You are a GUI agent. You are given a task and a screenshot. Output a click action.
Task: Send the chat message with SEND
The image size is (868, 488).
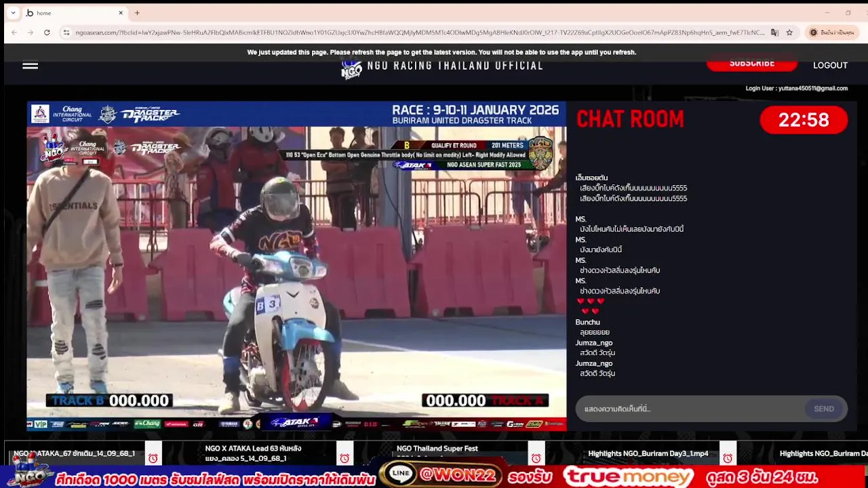(824, 409)
